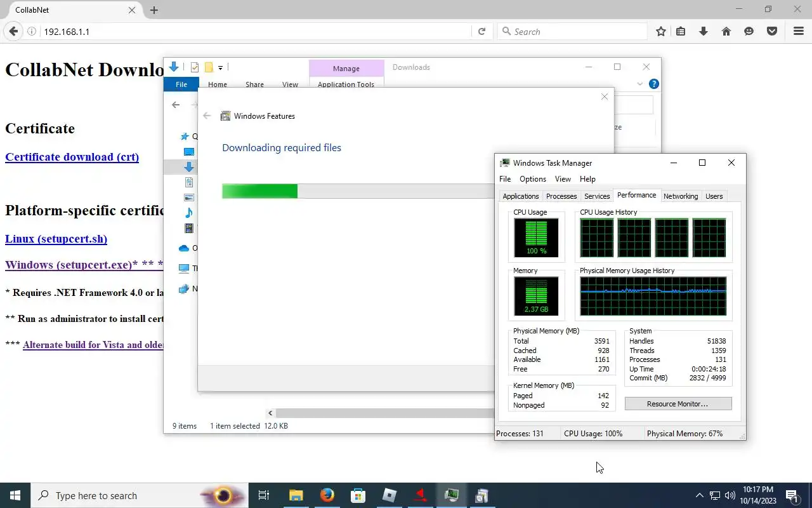Open the Firefox chat smiley icon

pyautogui.click(x=749, y=31)
